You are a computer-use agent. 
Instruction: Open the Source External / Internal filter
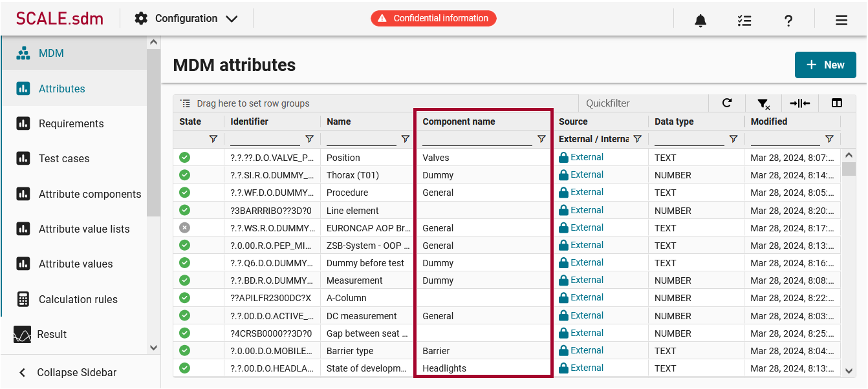[x=594, y=139]
